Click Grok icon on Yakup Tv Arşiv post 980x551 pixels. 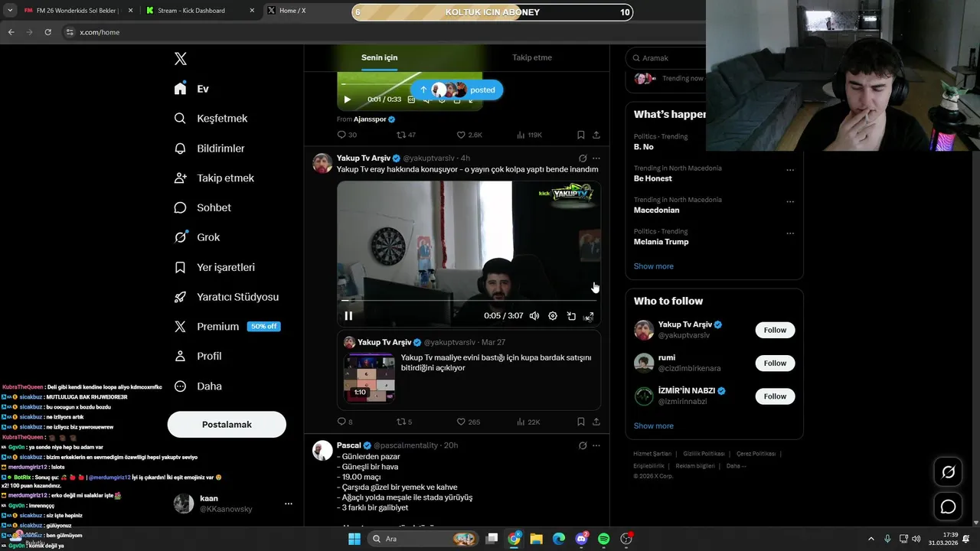coord(583,158)
